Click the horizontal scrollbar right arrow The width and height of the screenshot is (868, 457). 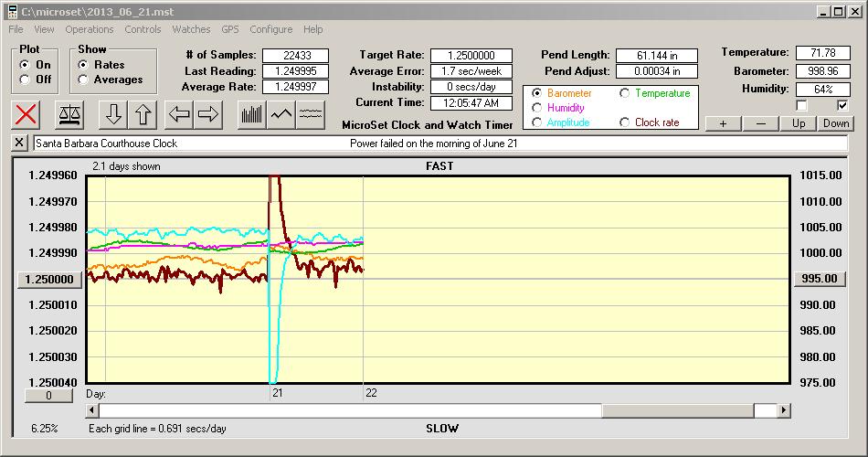(783, 410)
